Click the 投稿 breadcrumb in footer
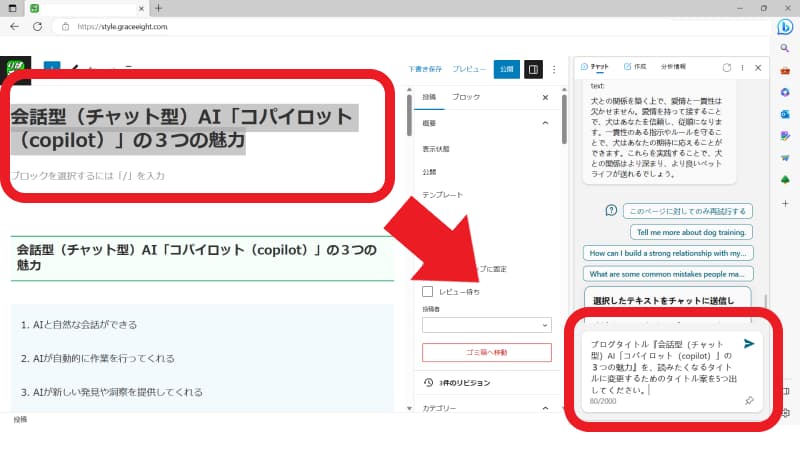The width and height of the screenshot is (800, 450). (x=20, y=419)
